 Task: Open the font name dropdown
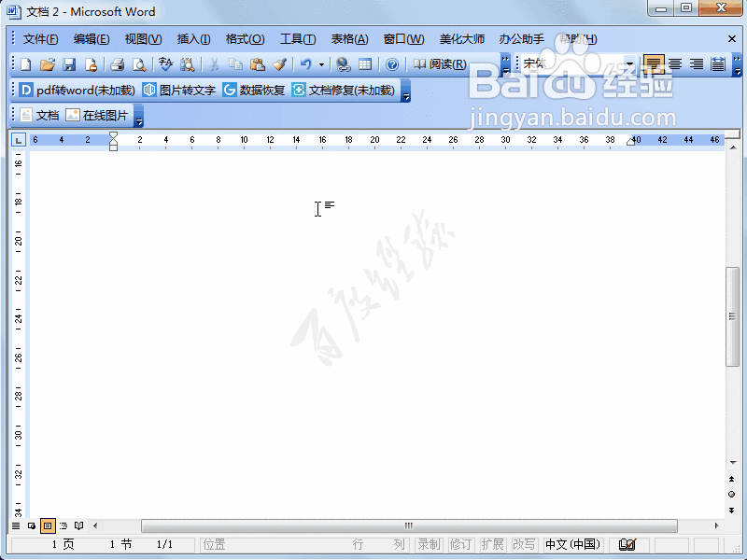coord(630,65)
